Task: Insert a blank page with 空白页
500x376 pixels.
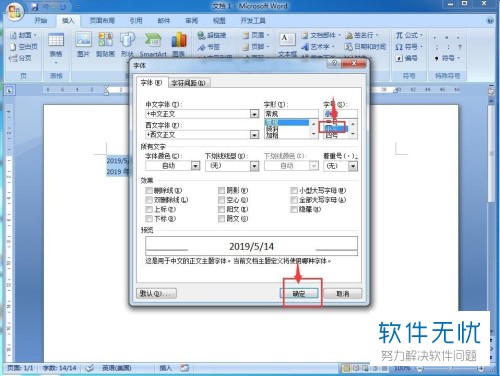Action: click(x=23, y=47)
